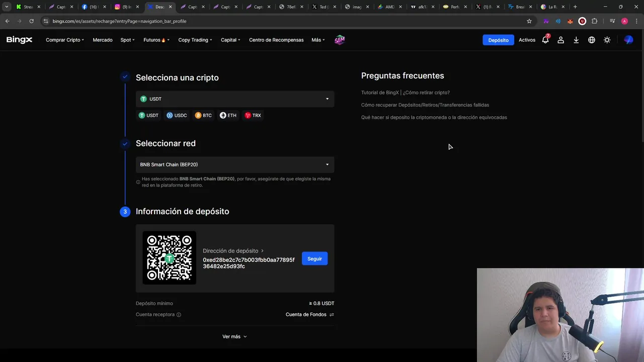This screenshot has height=362, width=644.
Task: Open the Mercado menu item
Action: coord(103,40)
